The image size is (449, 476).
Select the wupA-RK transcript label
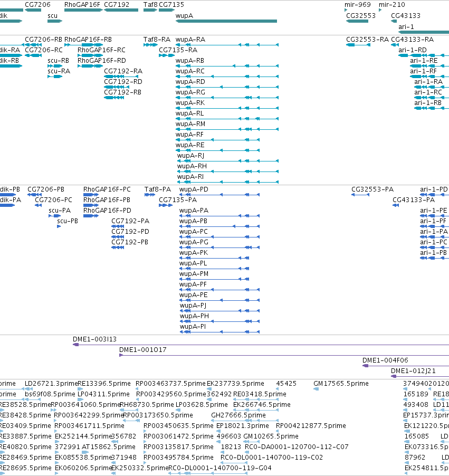[x=190, y=103]
